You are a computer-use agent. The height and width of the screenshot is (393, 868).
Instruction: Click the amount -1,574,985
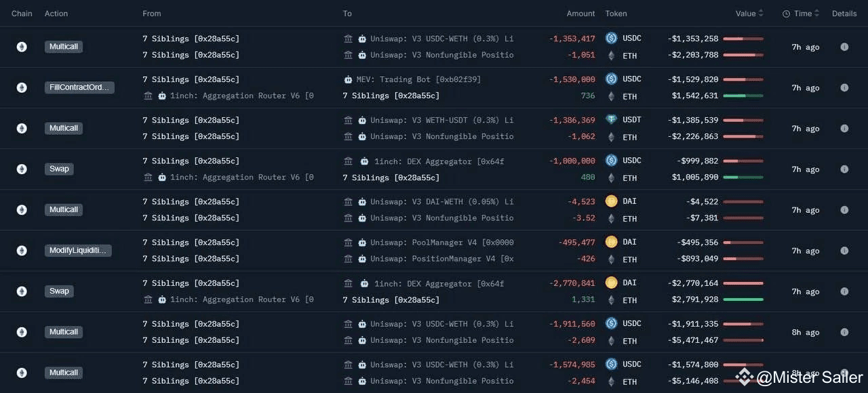click(572, 365)
